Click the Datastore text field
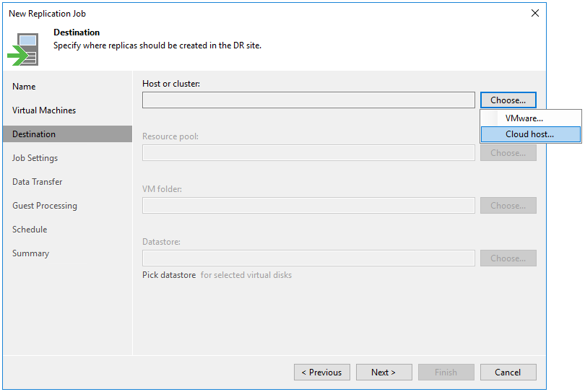 click(x=308, y=258)
